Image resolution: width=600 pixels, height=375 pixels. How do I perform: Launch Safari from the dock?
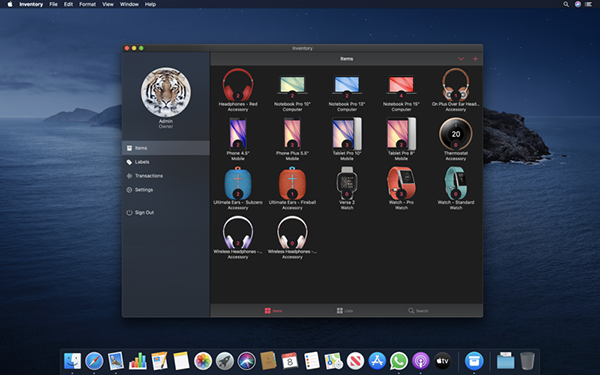point(94,361)
